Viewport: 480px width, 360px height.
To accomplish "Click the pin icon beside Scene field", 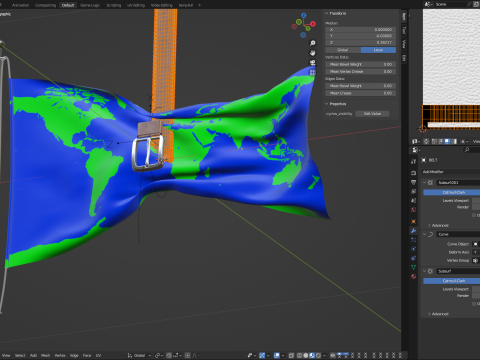I will click(469, 4).
